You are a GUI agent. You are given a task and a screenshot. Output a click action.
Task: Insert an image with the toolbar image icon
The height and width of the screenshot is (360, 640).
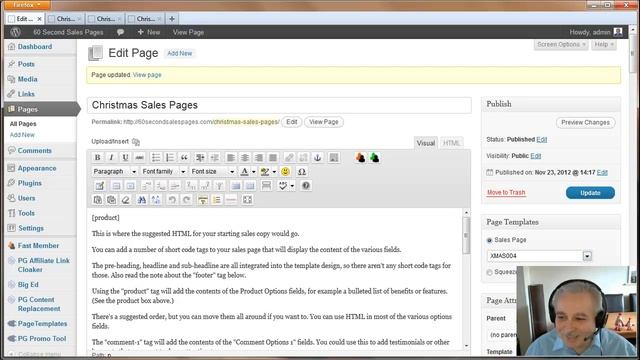[333, 158]
